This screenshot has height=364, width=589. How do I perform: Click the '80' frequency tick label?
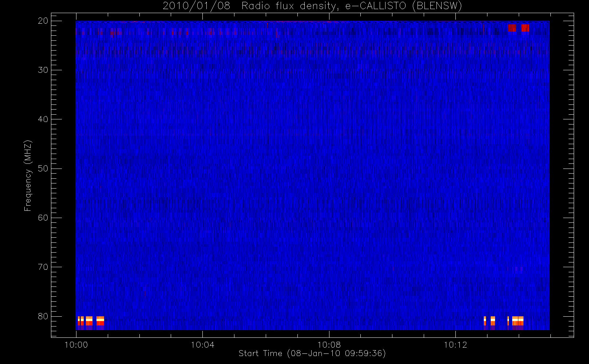tap(43, 316)
